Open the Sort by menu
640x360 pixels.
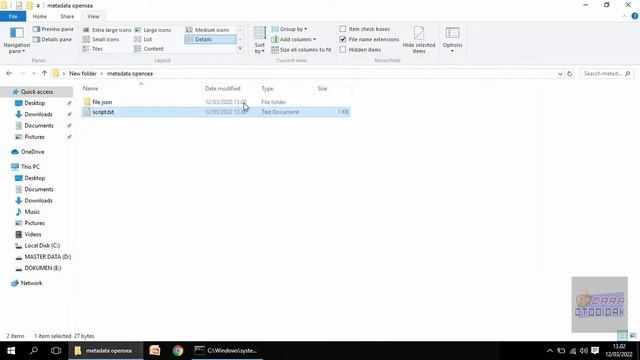point(260,40)
